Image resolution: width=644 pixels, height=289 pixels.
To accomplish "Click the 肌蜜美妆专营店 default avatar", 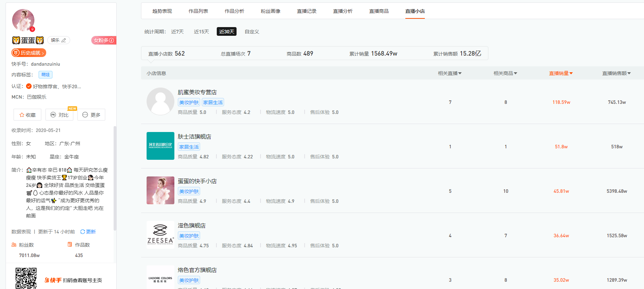I will [160, 101].
